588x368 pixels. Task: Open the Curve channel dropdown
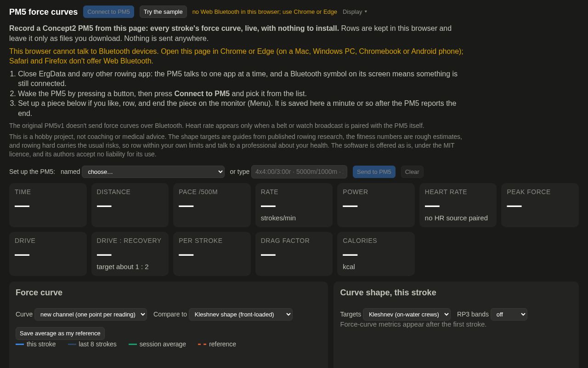(90, 314)
